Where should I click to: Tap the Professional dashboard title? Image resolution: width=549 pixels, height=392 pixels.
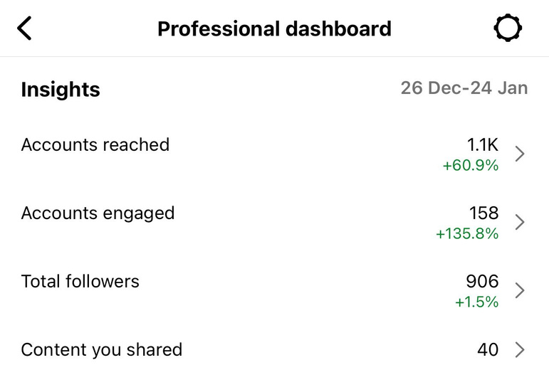pyautogui.click(x=274, y=28)
